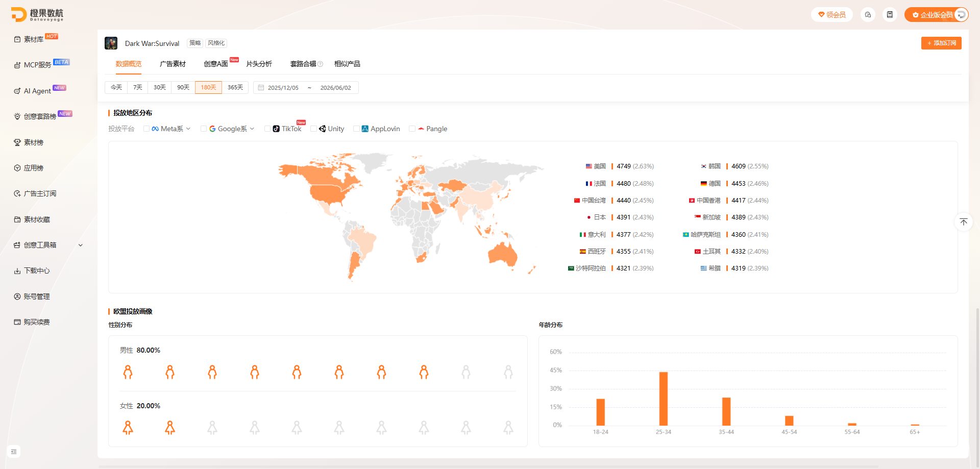Open the 创意A面 tab
This screenshot has height=469, width=980.
tap(216, 64)
